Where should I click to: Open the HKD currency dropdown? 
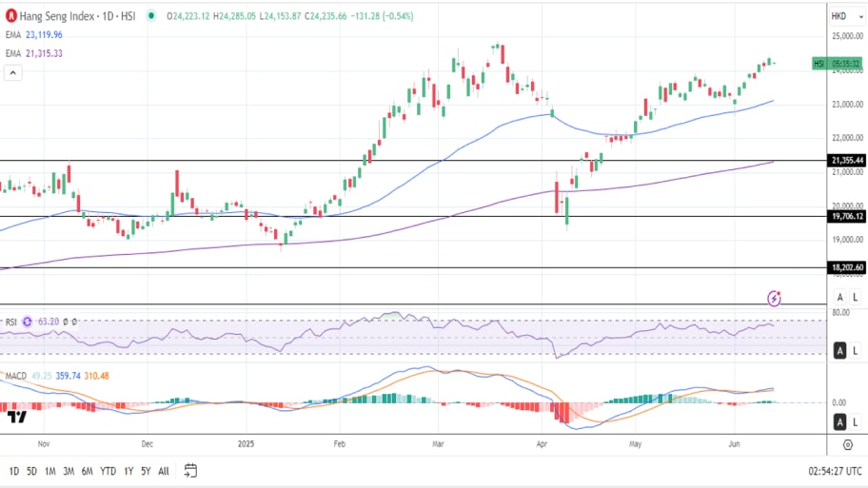pos(847,16)
